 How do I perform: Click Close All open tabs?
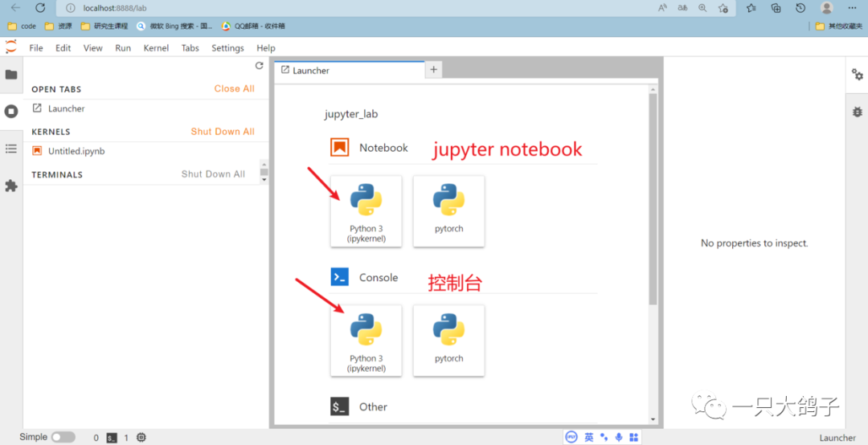coord(234,88)
